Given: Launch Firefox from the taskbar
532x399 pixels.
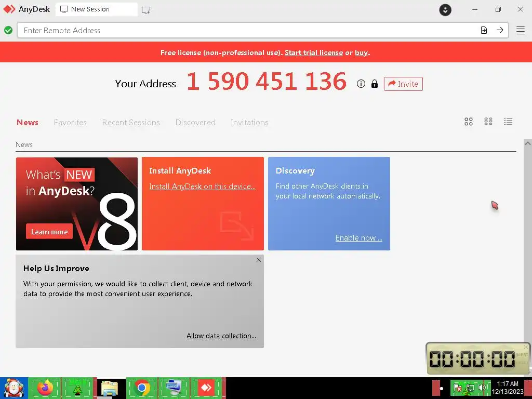Looking at the screenshot, I should [45, 388].
